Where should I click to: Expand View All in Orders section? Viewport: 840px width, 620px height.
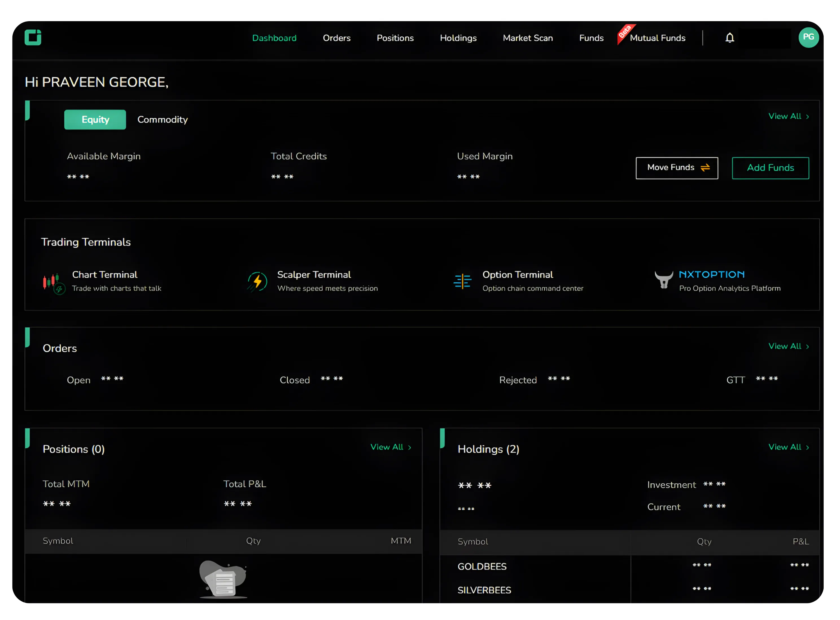[x=789, y=346]
